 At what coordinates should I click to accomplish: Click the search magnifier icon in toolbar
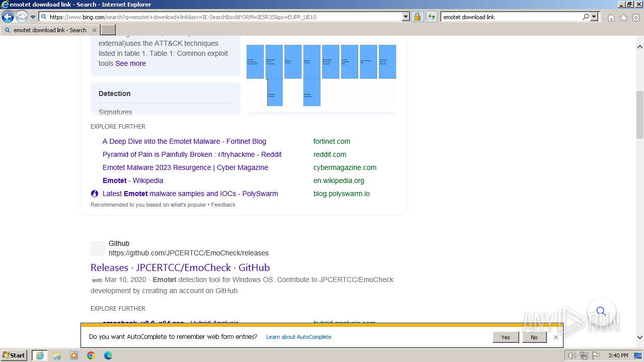coord(586,17)
